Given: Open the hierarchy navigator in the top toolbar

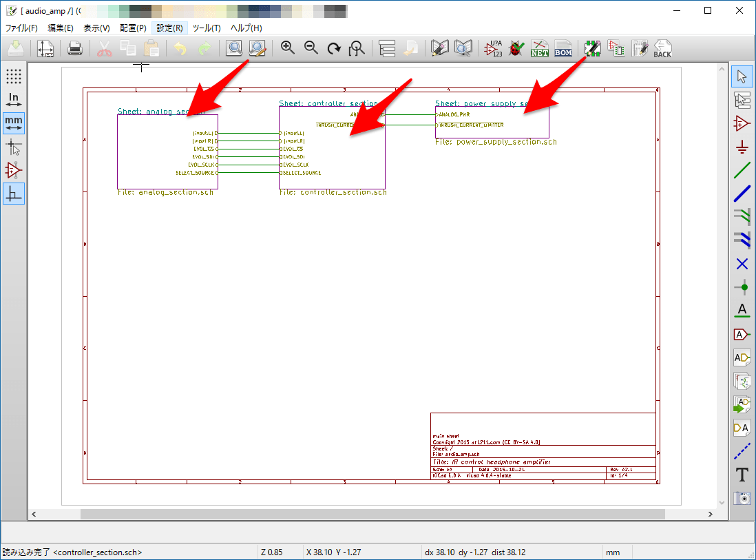Looking at the screenshot, I should click(x=387, y=49).
